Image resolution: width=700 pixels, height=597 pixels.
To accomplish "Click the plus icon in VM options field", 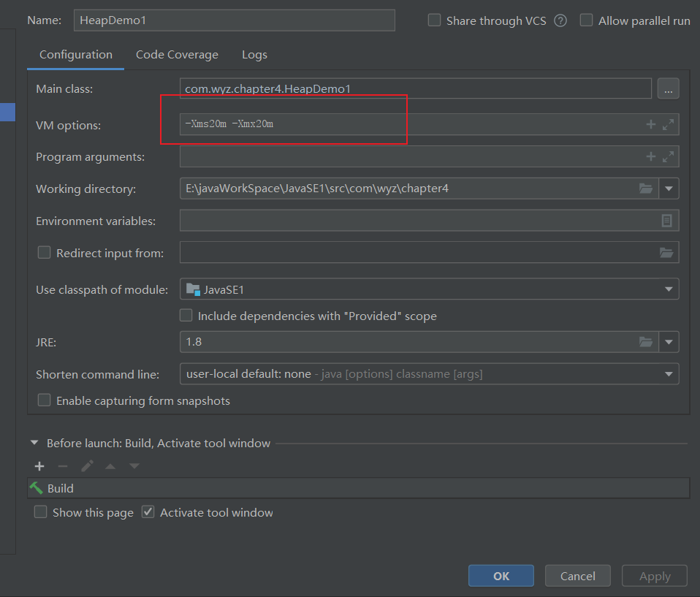I will pos(650,125).
